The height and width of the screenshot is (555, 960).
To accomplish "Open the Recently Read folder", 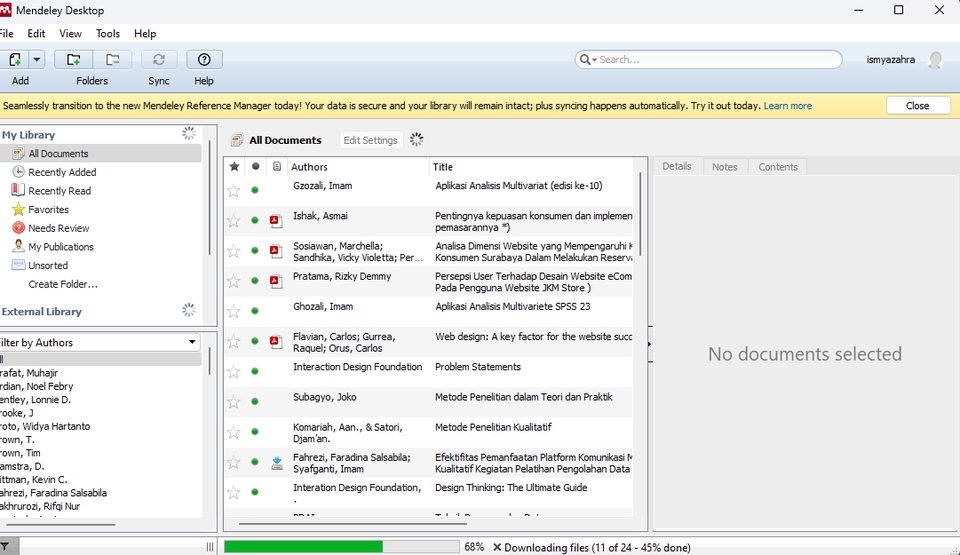I will tap(59, 191).
